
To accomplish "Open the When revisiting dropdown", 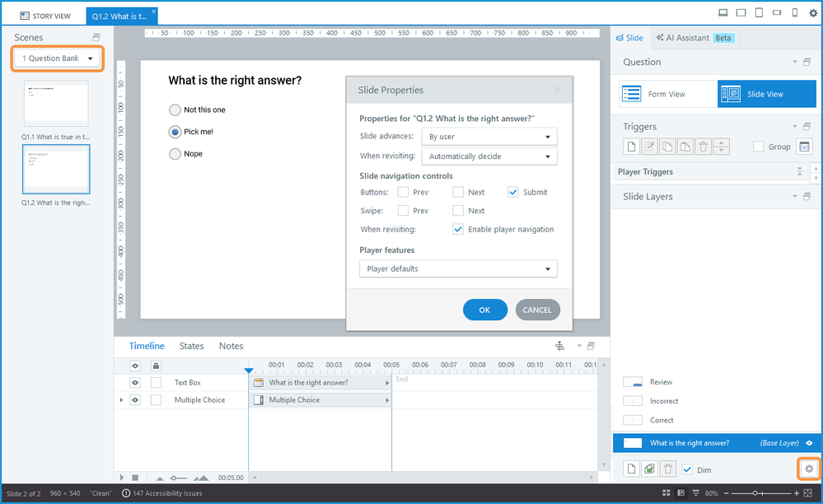I will coord(489,156).
